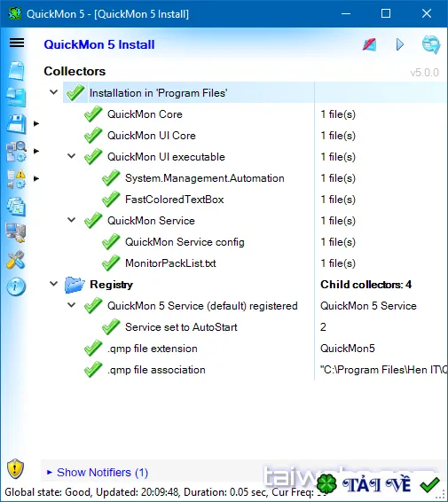Maximize the QuickMon 5 window
This screenshot has width=448, height=502.
click(386, 14)
